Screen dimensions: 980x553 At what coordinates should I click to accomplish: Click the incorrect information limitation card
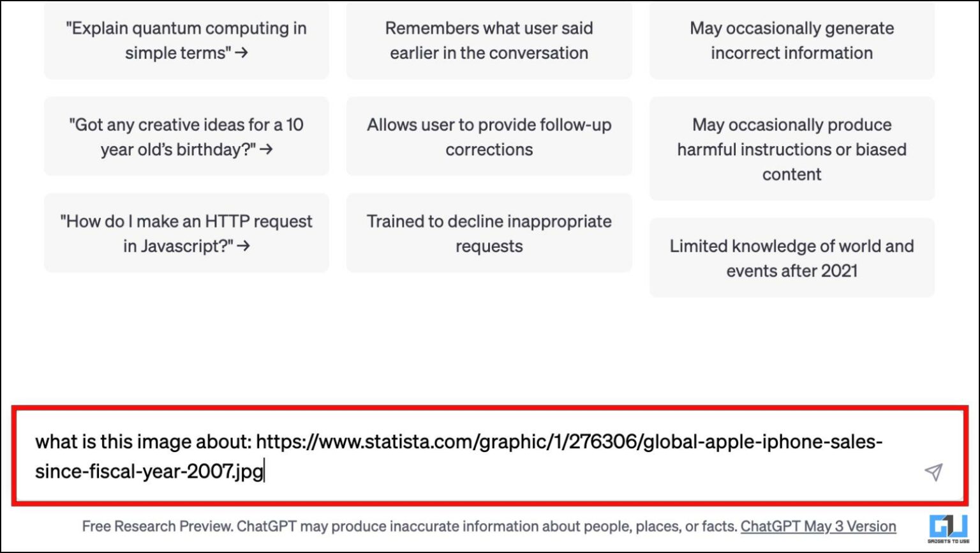tap(791, 40)
